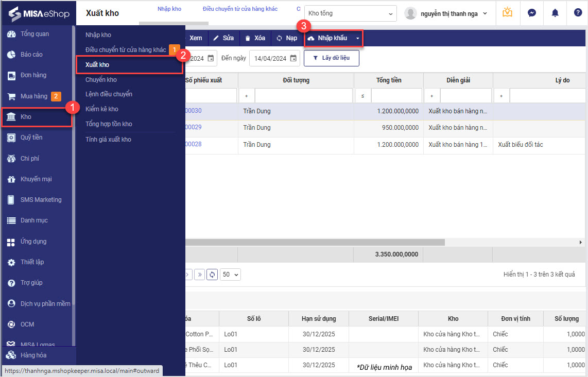Select Xuất kho in submenu
Image resolution: width=588 pixels, height=377 pixels.
point(97,65)
